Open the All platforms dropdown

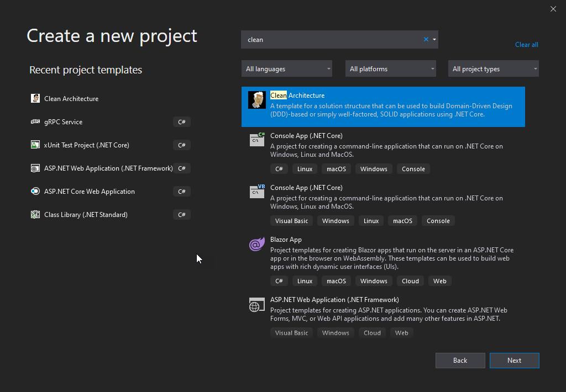[391, 68]
